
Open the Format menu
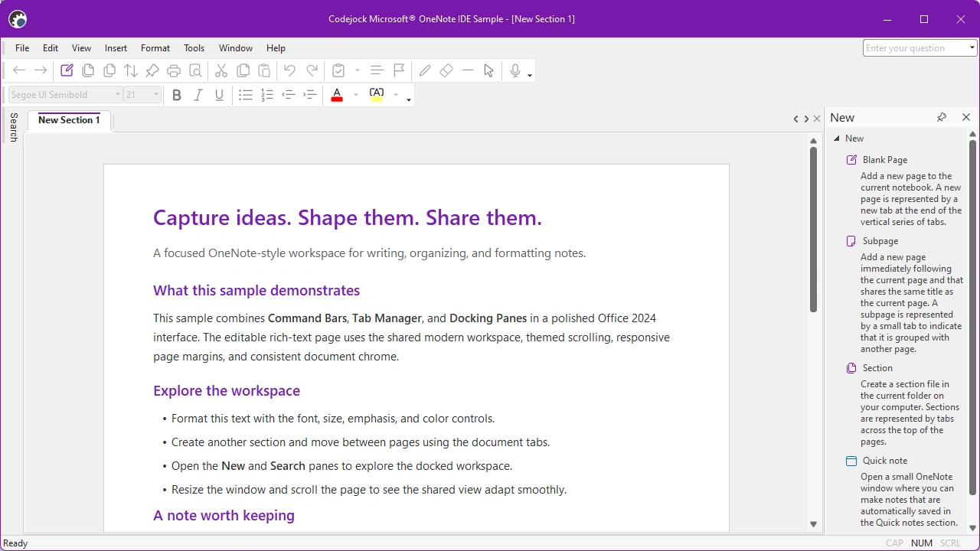(155, 48)
